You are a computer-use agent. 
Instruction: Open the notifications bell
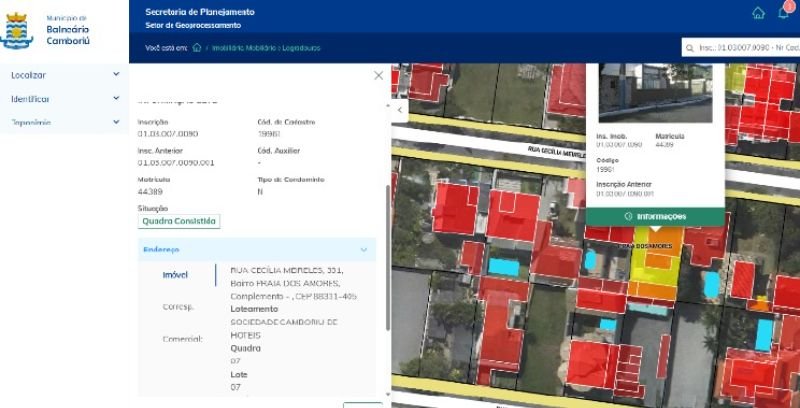(x=783, y=13)
